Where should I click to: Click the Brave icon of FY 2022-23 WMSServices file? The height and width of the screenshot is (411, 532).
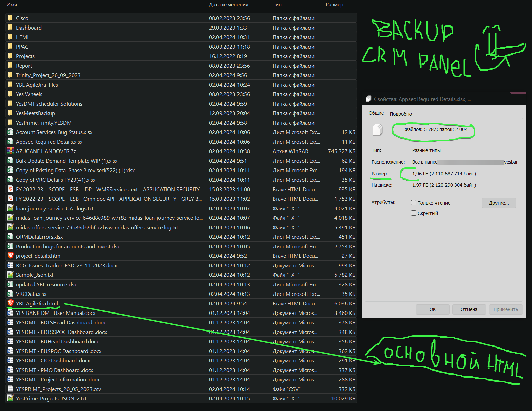[x=10, y=189]
